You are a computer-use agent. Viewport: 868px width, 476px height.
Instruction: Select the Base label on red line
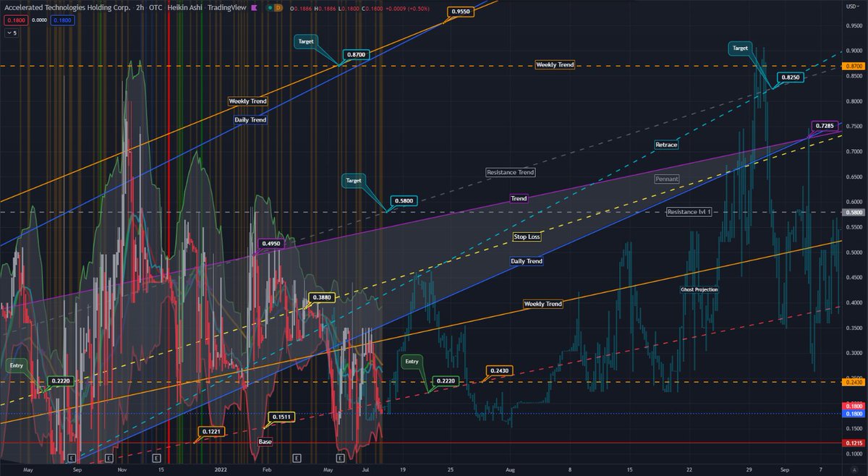(x=265, y=441)
